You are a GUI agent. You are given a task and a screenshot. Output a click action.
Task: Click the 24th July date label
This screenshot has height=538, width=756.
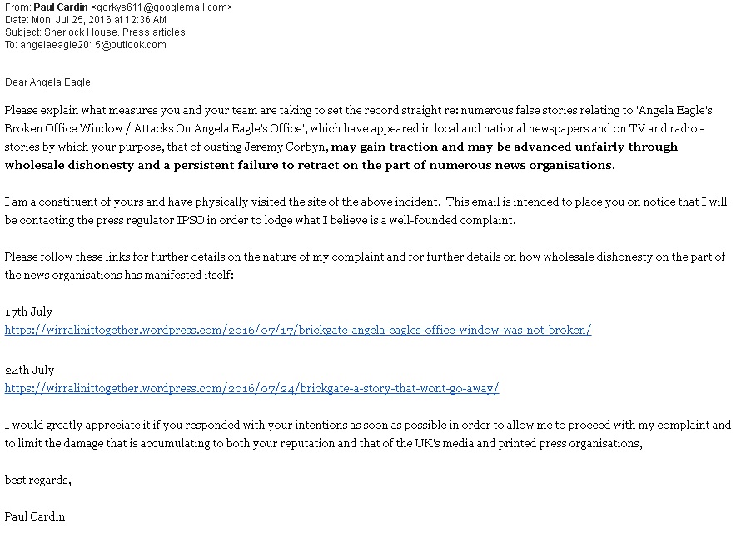point(29,370)
